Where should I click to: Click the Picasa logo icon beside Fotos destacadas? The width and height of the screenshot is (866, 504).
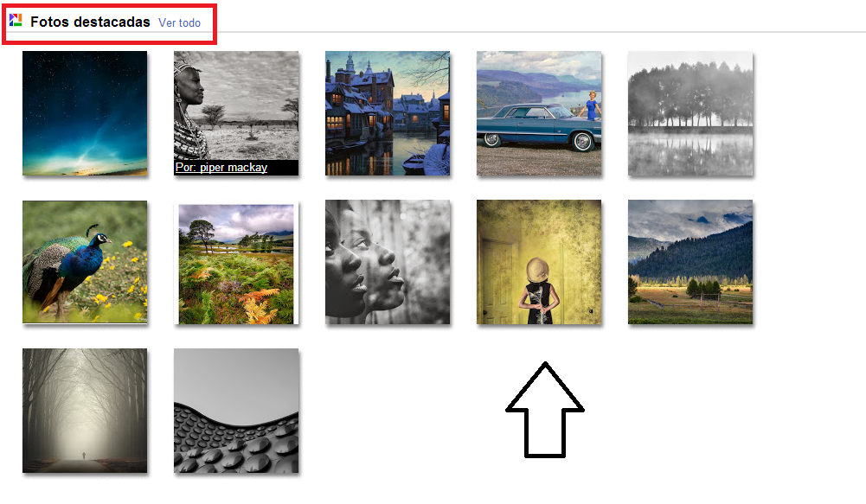coord(16,21)
